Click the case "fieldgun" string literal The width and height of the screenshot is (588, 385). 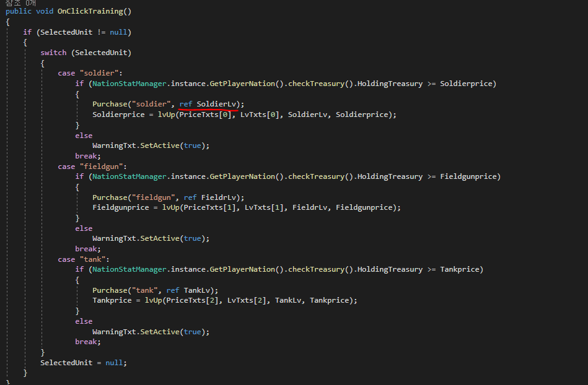pos(101,167)
